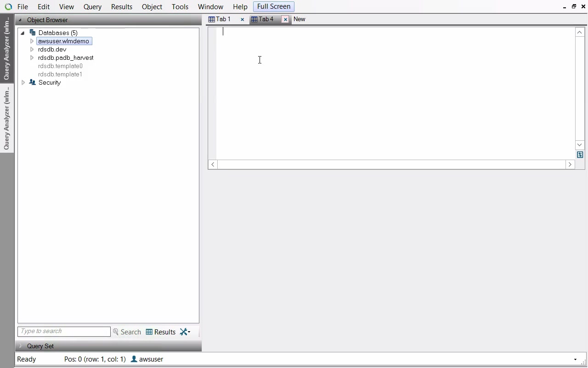Select rdsdb.dev in the tree
Image resolution: width=588 pixels, height=368 pixels.
click(x=52, y=49)
